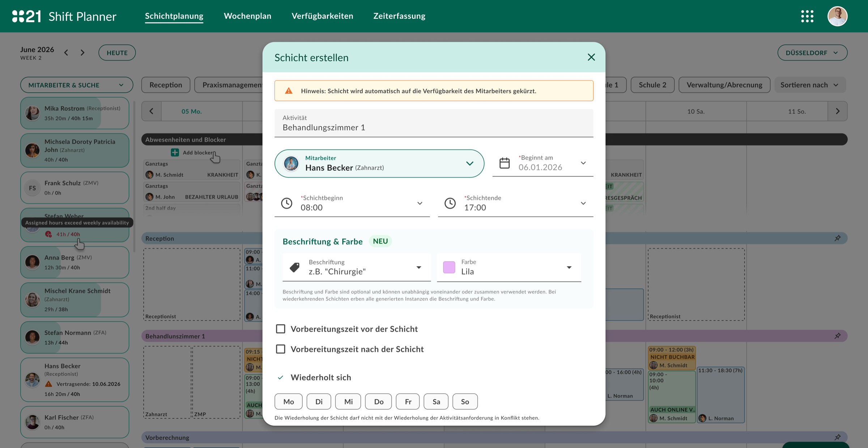This screenshot has width=868, height=448.
Task: Switch to the Wochenplan tab
Action: pyautogui.click(x=247, y=16)
